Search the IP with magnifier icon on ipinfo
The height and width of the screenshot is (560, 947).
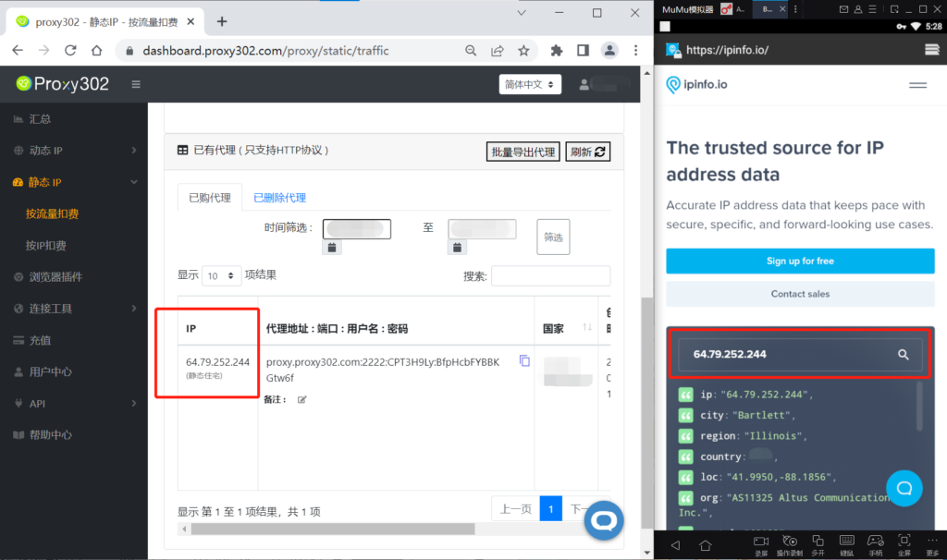point(903,354)
